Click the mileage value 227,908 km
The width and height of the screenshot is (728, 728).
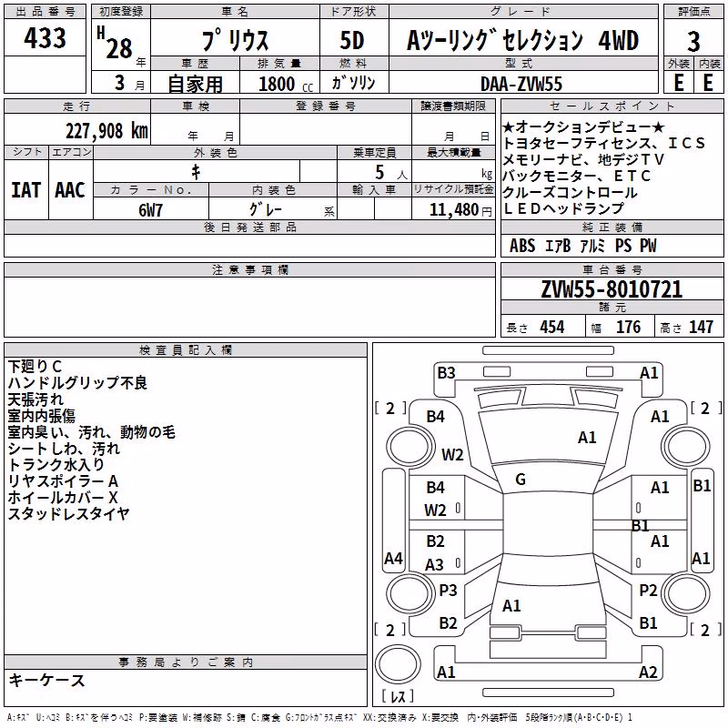(106, 131)
